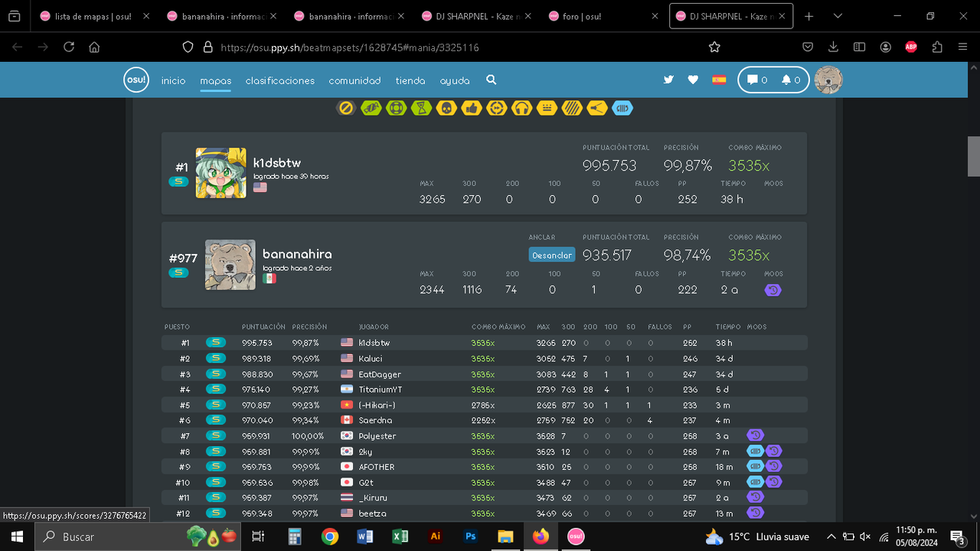Screen dimensions: 980x551
Task: Click the US flag under k1dsbtw's top score
Action: pyautogui.click(x=260, y=187)
